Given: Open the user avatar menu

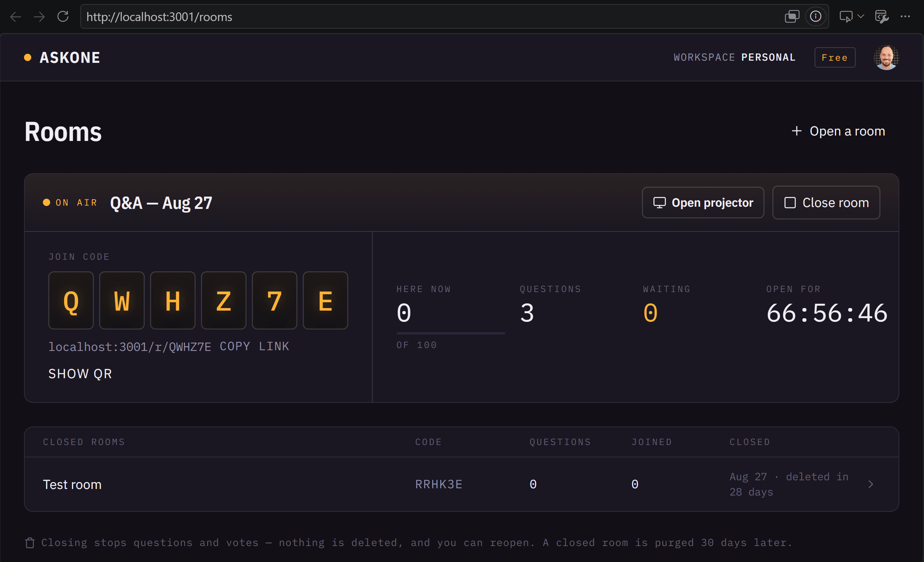Looking at the screenshot, I should point(886,57).
